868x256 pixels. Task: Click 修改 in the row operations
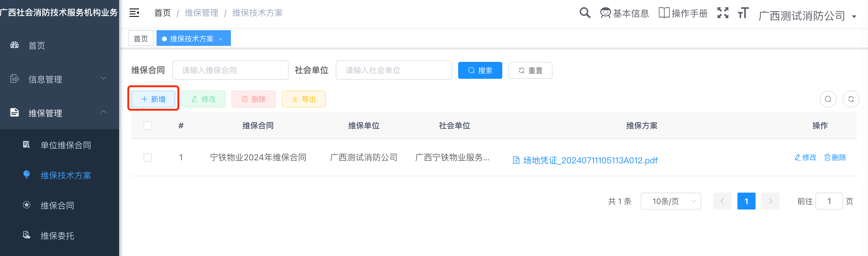click(x=805, y=158)
